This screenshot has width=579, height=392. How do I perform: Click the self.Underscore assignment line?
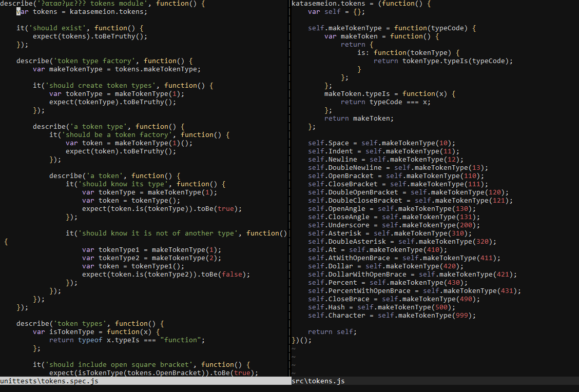[x=394, y=225]
